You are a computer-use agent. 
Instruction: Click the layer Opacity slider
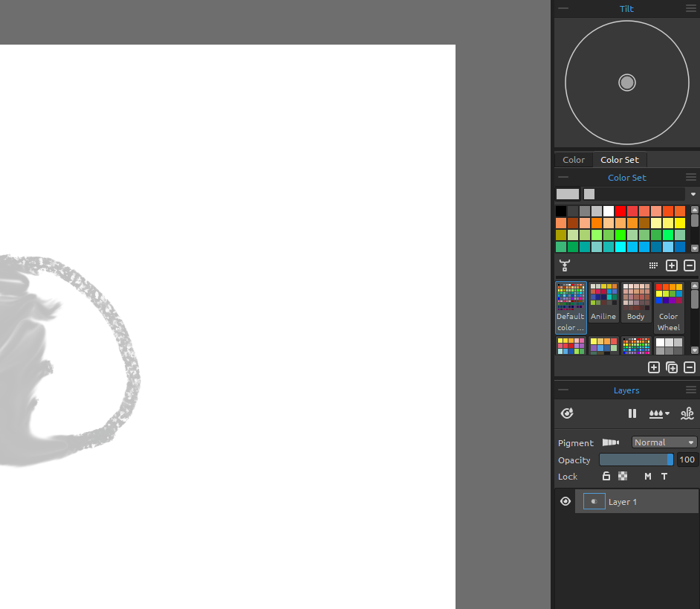[x=636, y=460]
